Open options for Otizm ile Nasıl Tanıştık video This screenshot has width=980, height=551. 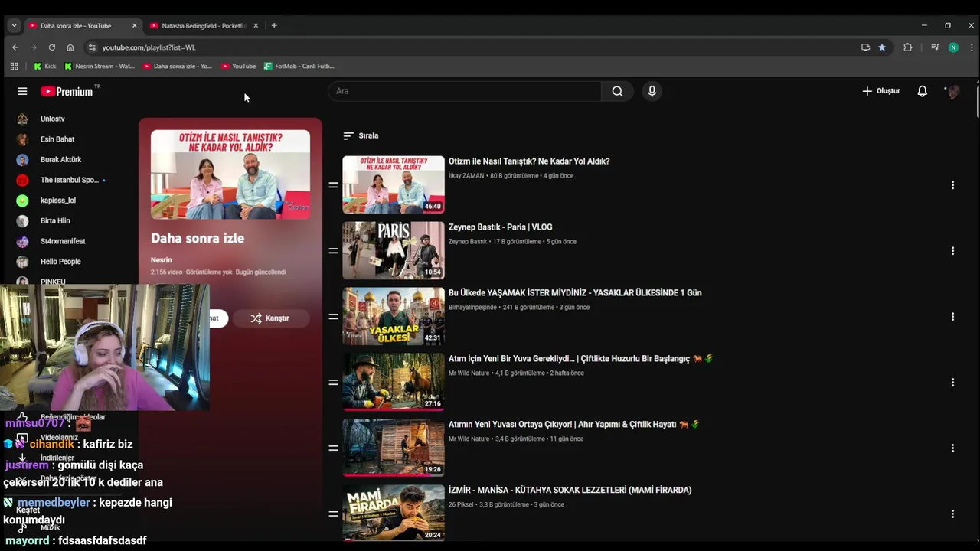pos(952,185)
